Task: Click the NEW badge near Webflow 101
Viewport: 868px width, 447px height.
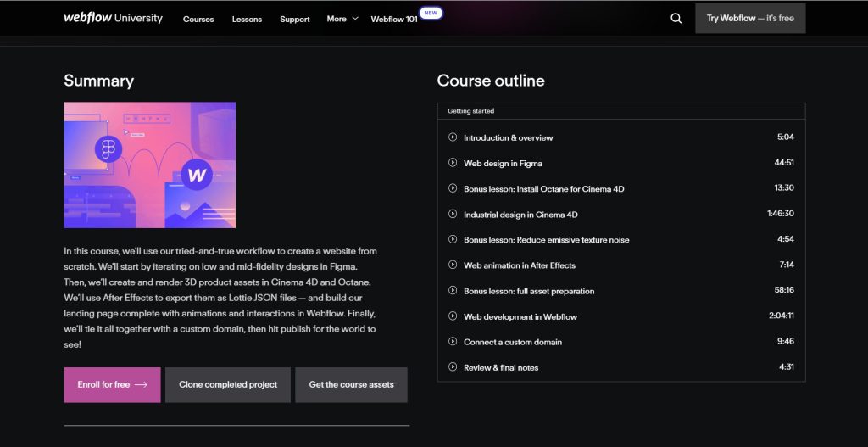Action: [x=431, y=13]
